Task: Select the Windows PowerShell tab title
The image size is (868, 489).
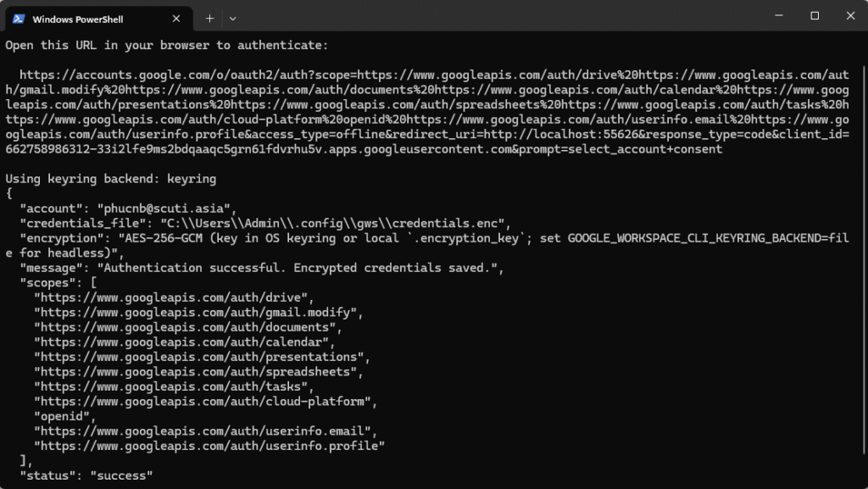Action: pos(77,19)
